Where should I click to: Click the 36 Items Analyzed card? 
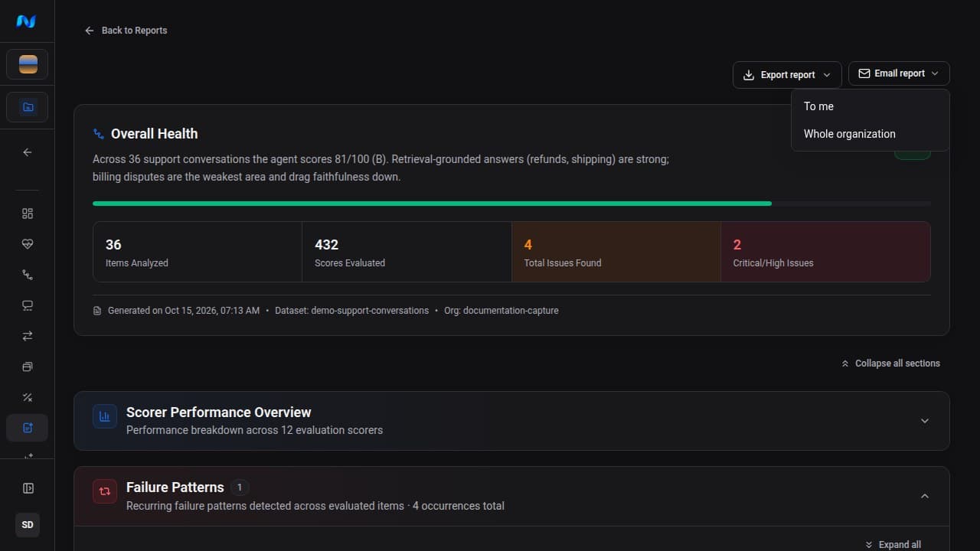click(198, 252)
